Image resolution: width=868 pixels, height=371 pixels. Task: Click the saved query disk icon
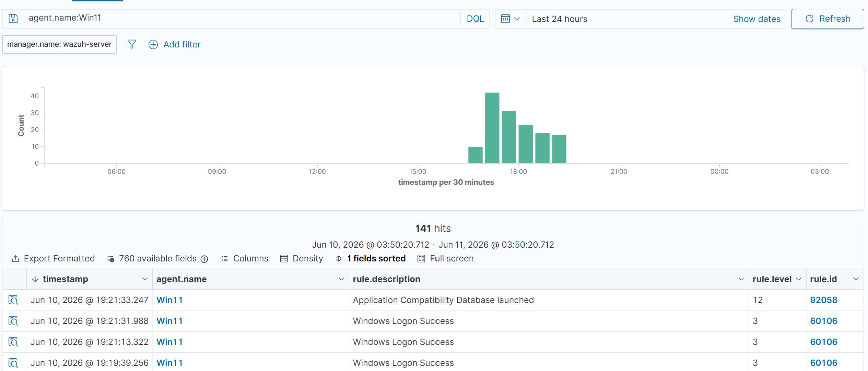(13, 19)
